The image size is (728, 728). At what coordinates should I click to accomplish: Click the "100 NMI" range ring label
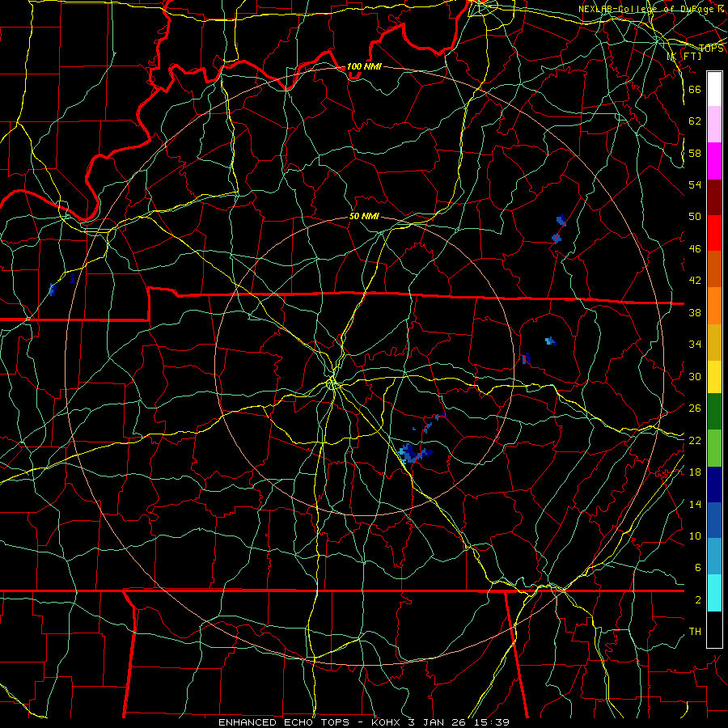pyautogui.click(x=364, y=66)
